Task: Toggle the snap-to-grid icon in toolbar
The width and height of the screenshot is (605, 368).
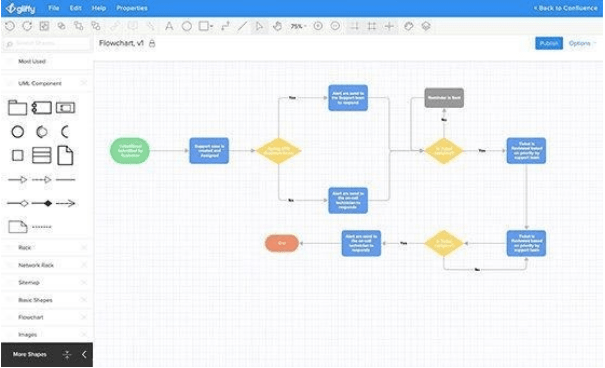Action: (354, 26)
